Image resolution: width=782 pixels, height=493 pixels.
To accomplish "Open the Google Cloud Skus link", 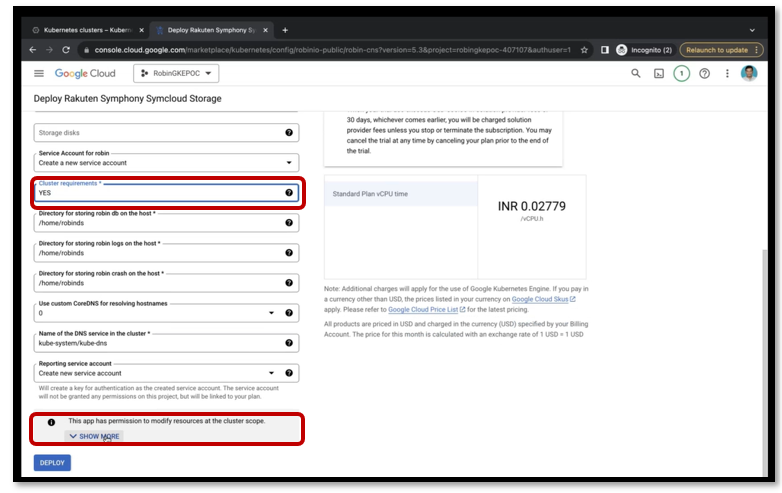I will 543,299.
